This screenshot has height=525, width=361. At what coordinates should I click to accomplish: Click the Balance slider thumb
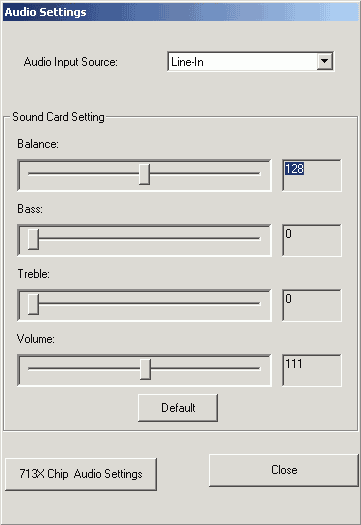[x=144, y=174]
